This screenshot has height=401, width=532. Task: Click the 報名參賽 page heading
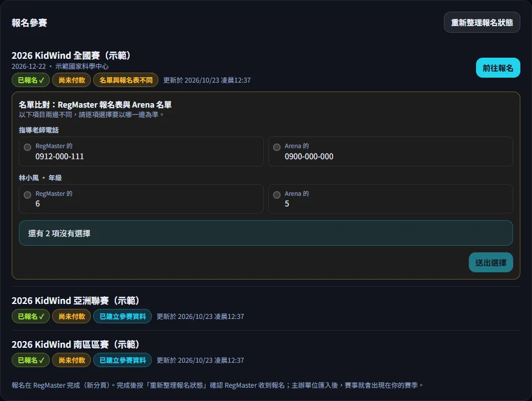29,23
